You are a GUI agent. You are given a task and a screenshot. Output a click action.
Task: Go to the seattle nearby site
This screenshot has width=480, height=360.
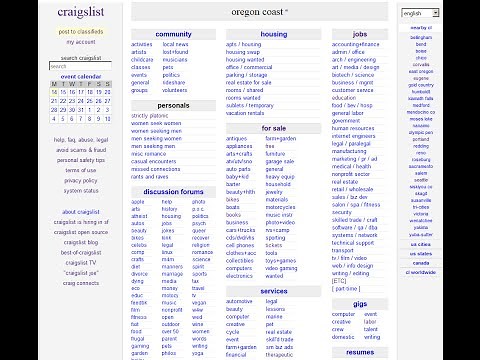[x=421, y=180]
